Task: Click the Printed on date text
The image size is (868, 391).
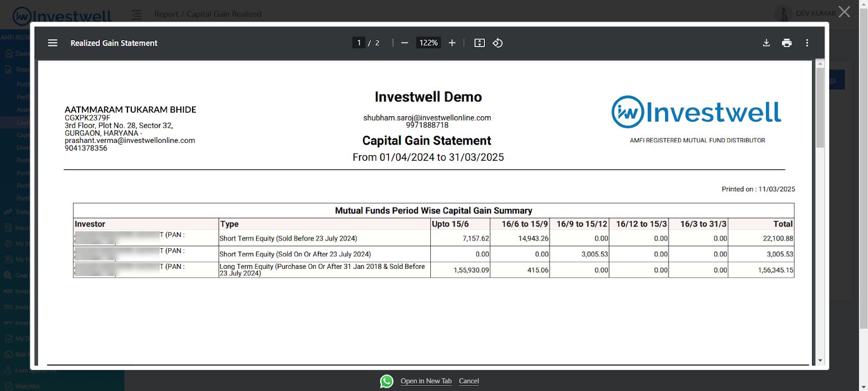Action: point(758,189)
